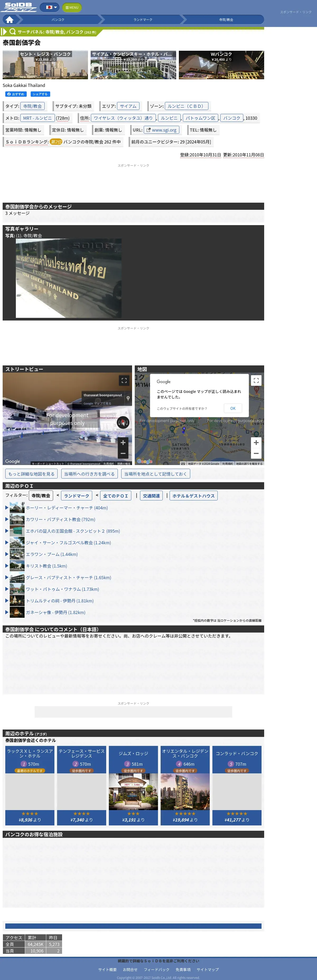Screen dimensions: 317x980
Task: Click OK in the Google Maps error dialog
Action: coord(233,408)
